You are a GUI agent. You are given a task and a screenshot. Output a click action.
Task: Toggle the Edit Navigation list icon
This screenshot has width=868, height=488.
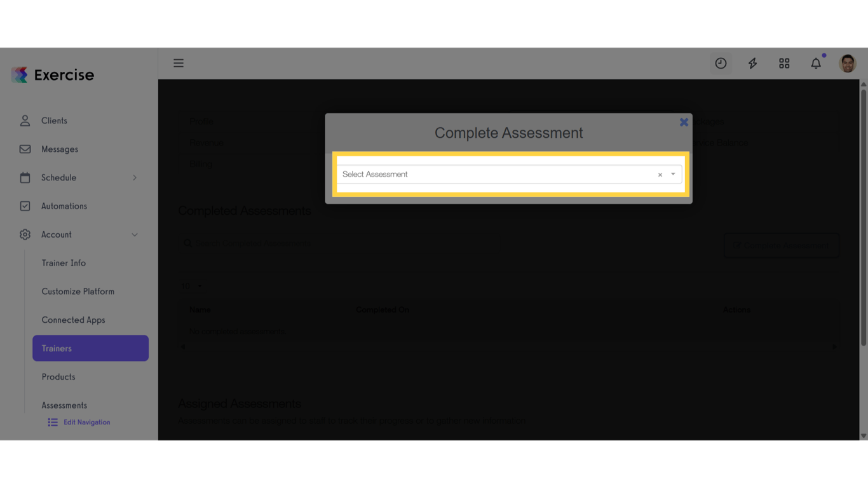(52, 422)
